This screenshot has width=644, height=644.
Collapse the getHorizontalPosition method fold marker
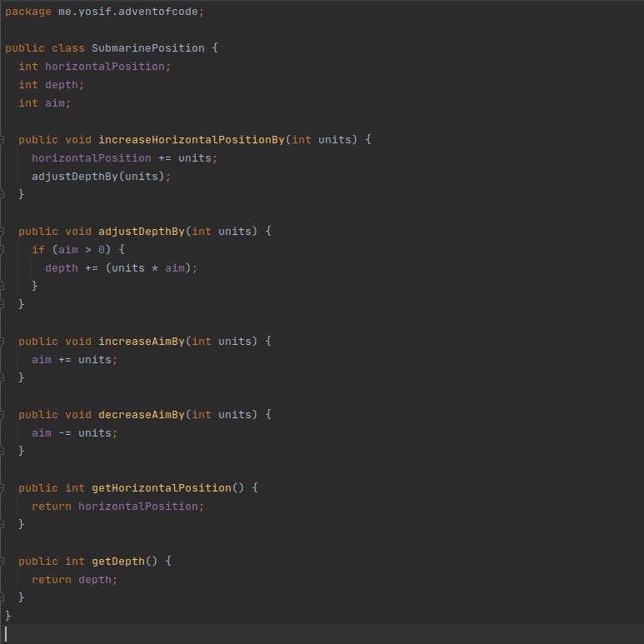[2, 488]
